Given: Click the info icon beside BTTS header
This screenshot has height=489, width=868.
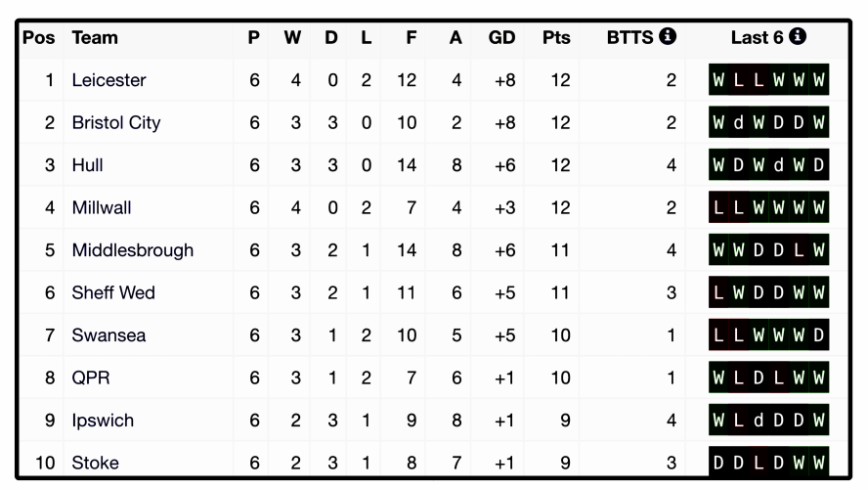Looking at the screenshot, I should tap(669, 36).
